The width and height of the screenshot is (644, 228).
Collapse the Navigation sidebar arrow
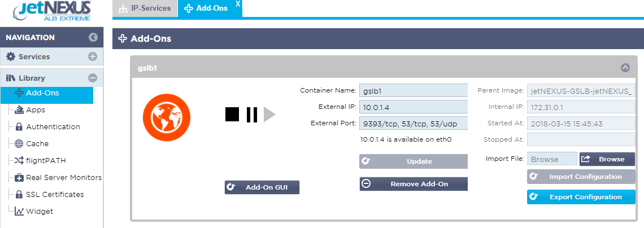[x=93, y=37]
